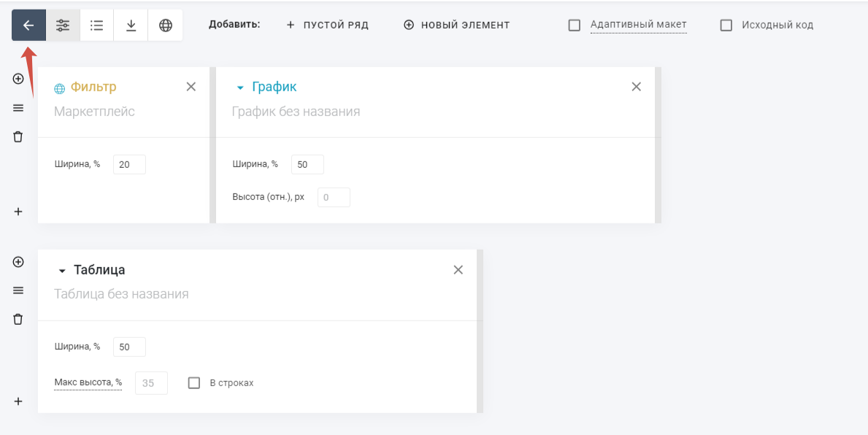
Task: Click the hamburger handle of second row
Action: 18,290
